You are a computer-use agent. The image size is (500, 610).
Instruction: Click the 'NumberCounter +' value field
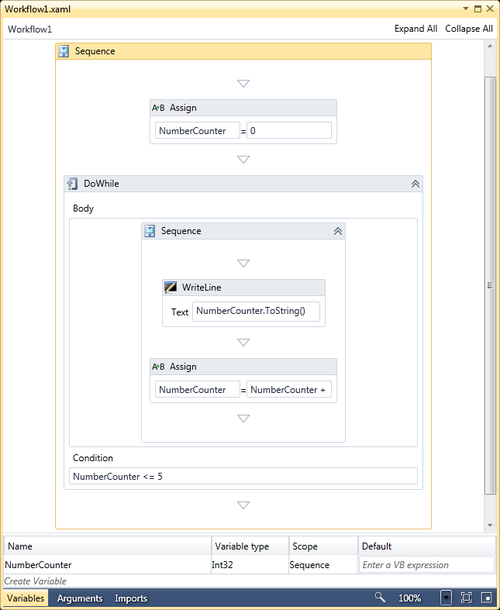(x=289, y=389)
